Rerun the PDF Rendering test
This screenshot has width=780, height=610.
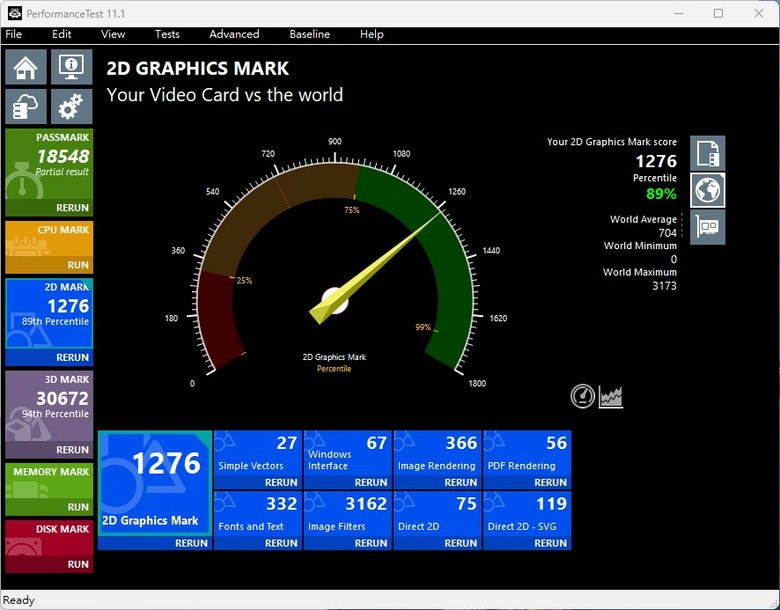pos(550,483)
